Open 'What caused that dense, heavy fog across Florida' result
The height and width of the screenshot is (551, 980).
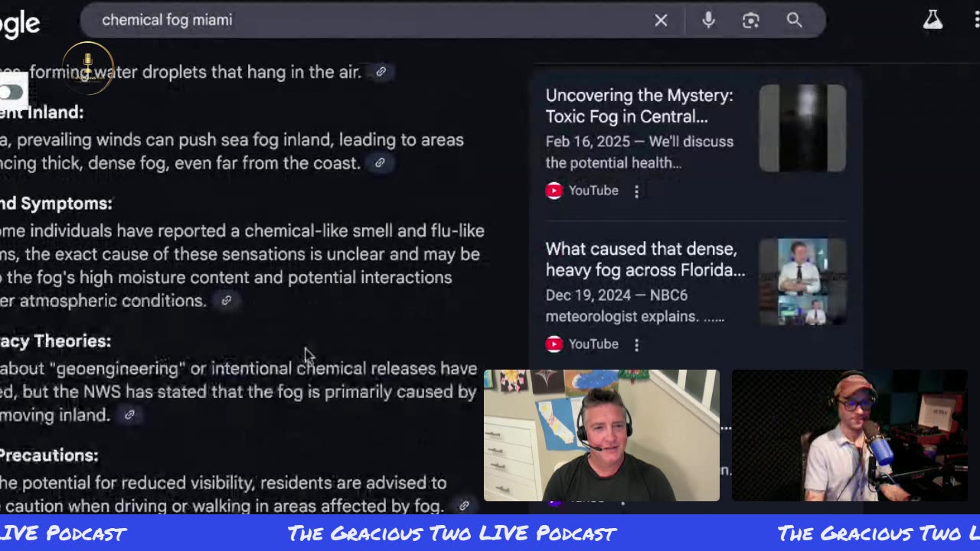coord(645,259)
